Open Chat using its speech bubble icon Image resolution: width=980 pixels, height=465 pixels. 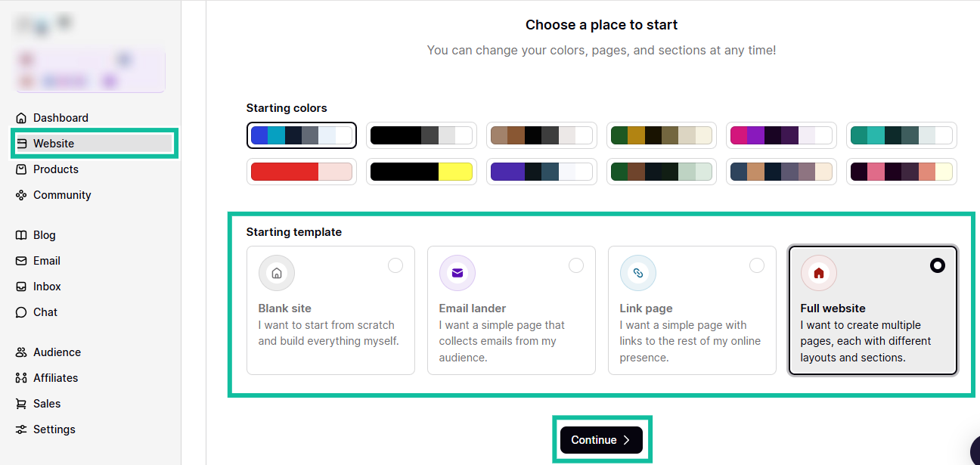(23, 312)
